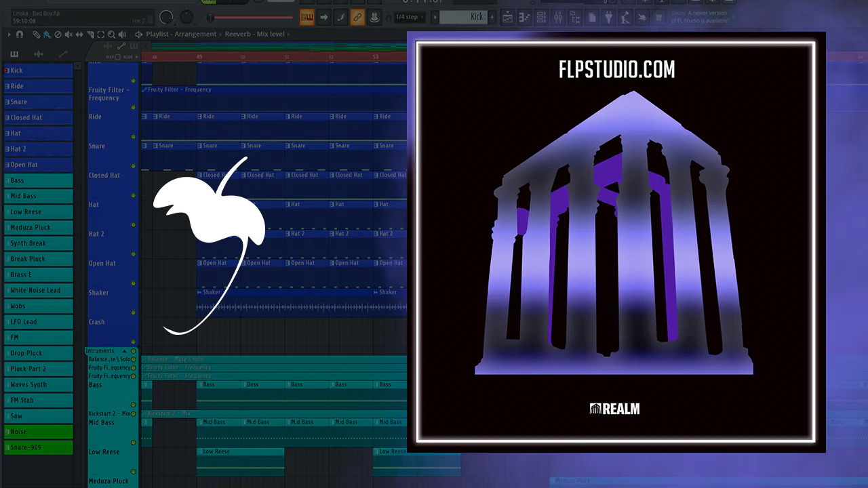This screenshot has height=488, width=868.
Task: Open arrow after Playlist - Arrangement breadcrumb
Action: (x=220, y=34)
